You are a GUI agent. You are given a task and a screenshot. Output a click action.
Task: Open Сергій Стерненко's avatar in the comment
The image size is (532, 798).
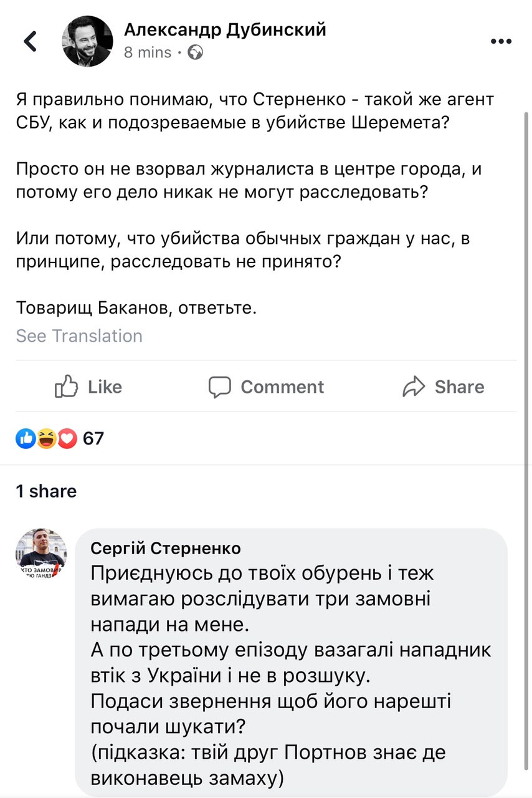(41, 556)
